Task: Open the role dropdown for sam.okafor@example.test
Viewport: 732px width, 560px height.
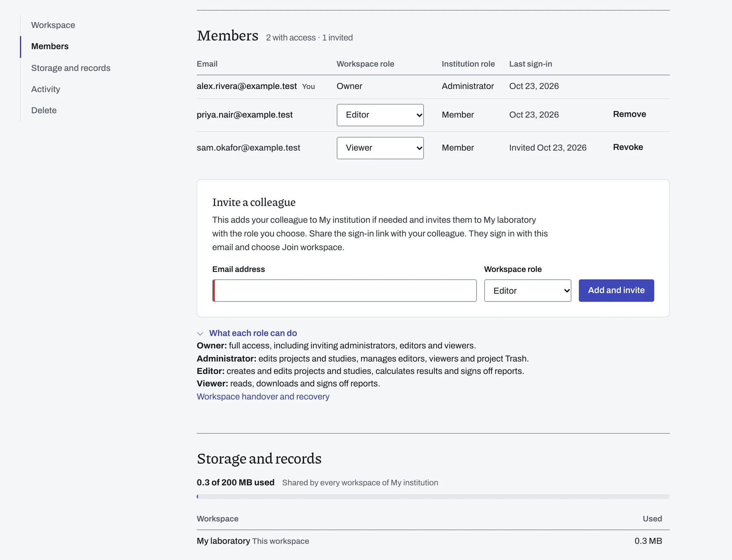Action: 380,148
